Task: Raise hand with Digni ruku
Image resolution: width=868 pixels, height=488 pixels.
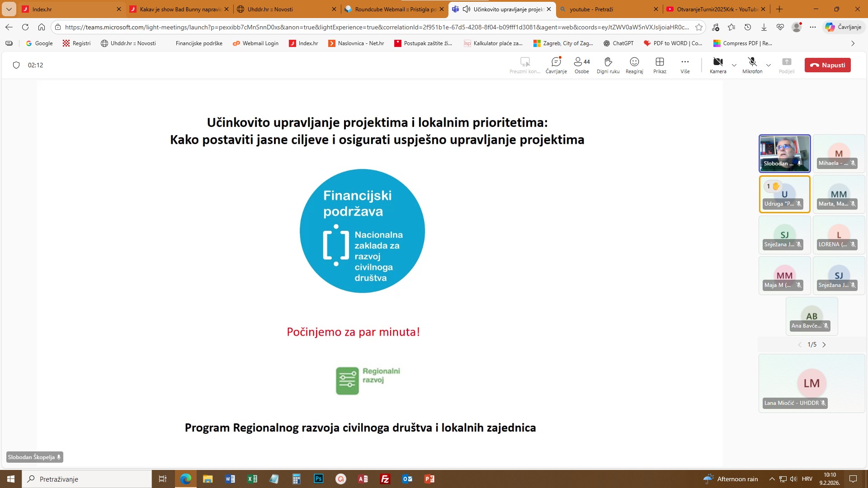Action: (x=608, y=65)
